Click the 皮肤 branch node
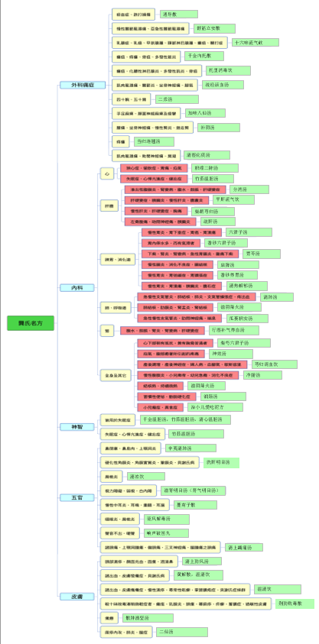 pos(77,597)
